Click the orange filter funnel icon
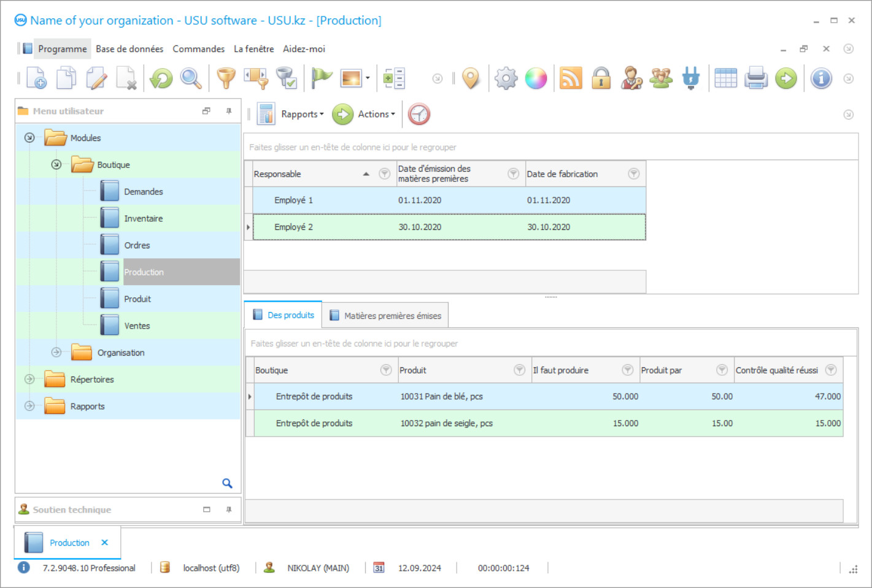Screen dimensions: 872x588 [x=226, y=78]
